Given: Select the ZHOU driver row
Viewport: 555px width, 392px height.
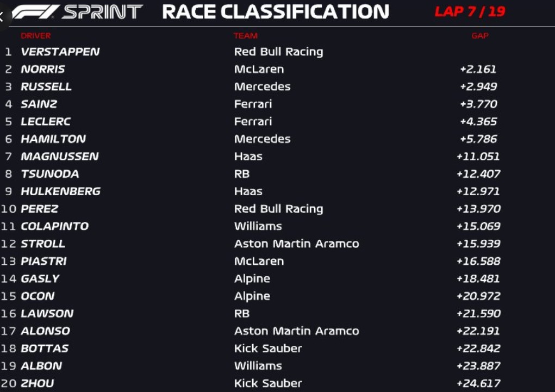Looking at the screenshot, I should (38, 383).
